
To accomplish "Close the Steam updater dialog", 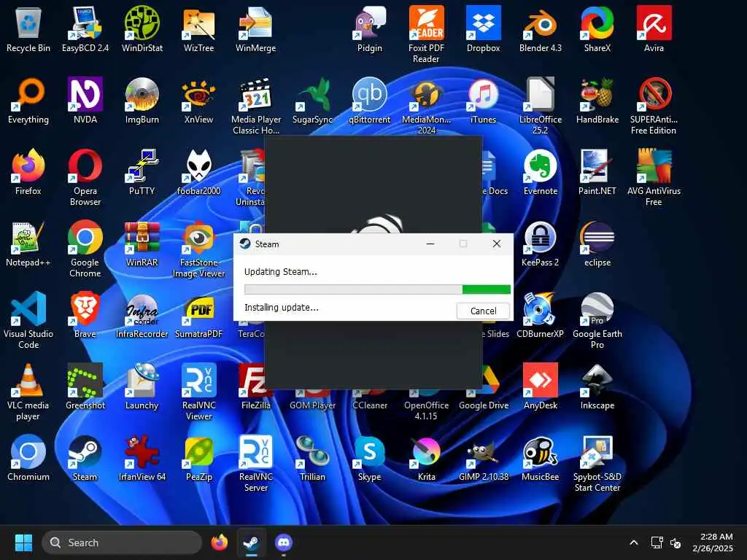I will tap(496, 244).
